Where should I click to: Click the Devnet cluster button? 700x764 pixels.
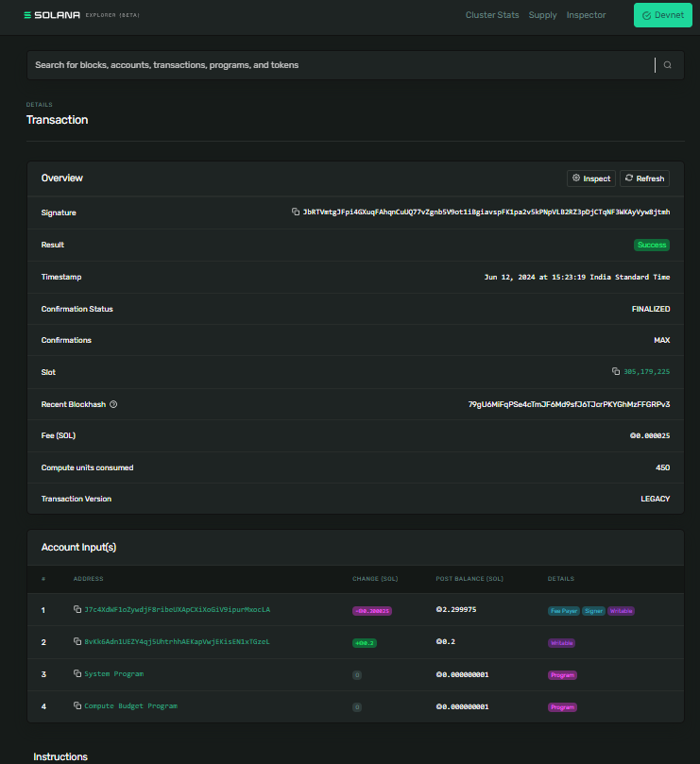click(x=662, y=15)
